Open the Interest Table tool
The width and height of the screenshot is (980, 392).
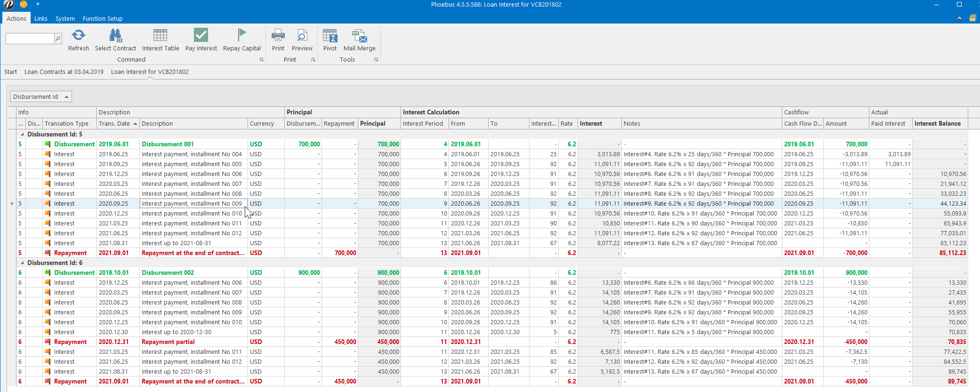click(x=160, y=36)
